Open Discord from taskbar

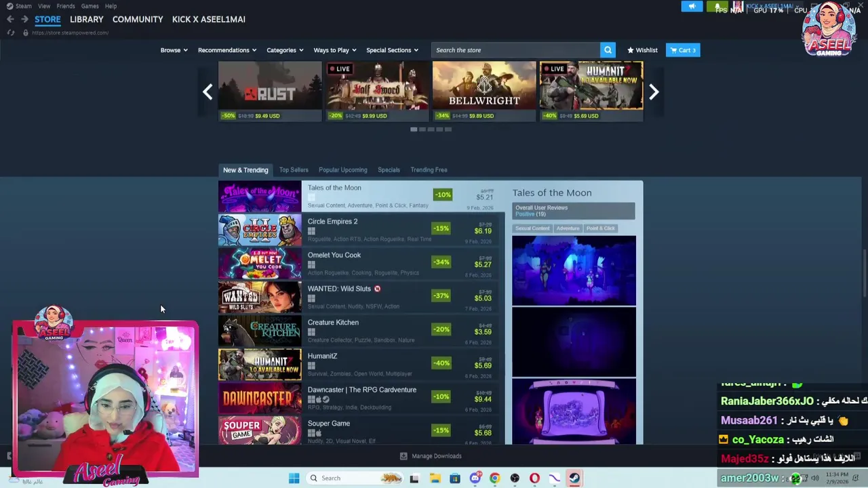pos(475,478)
